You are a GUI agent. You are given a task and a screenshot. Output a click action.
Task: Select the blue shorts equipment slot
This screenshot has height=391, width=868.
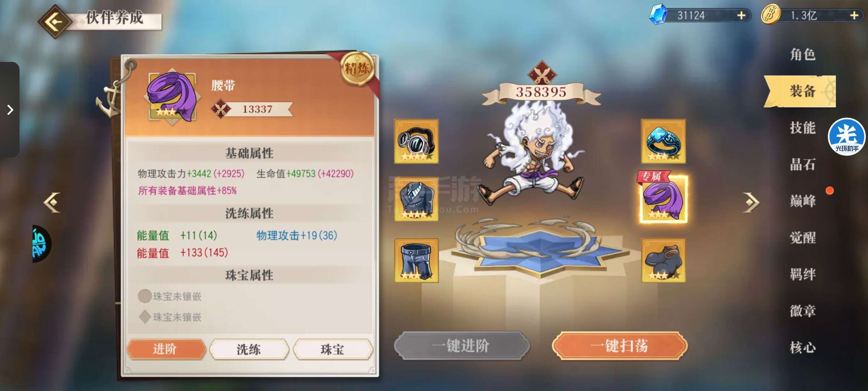point(416,260)
